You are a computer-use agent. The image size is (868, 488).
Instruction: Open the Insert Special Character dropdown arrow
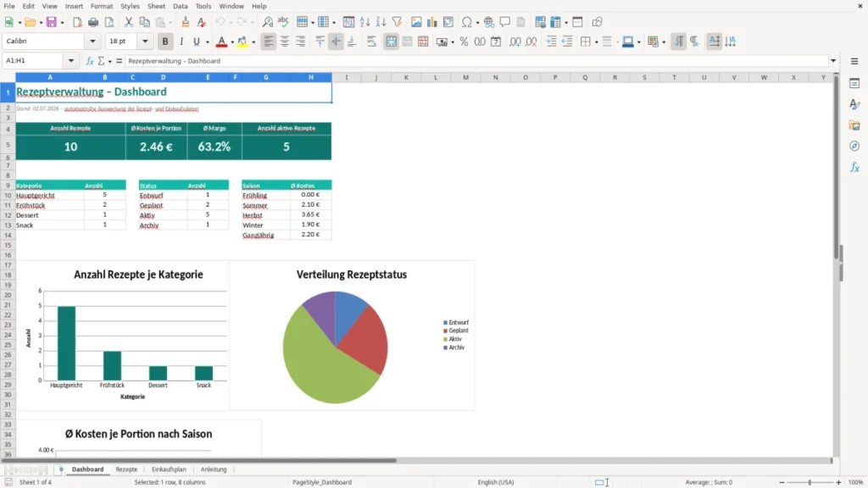477,23
